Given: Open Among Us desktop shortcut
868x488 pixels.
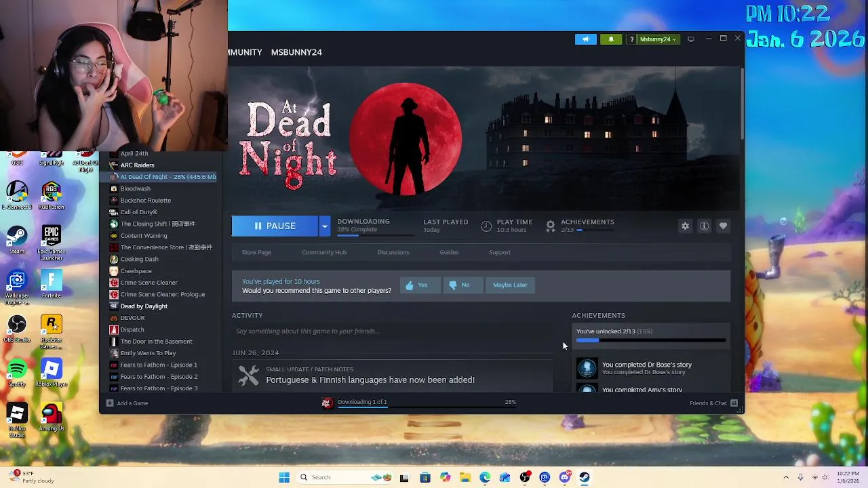Looking at the screenshot, I should point(52,418).
